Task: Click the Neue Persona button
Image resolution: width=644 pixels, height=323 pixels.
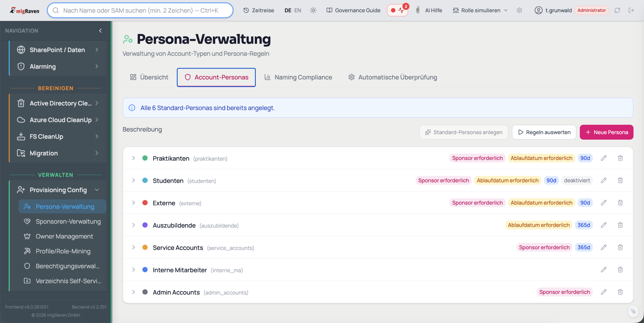Action: (606, 132)
